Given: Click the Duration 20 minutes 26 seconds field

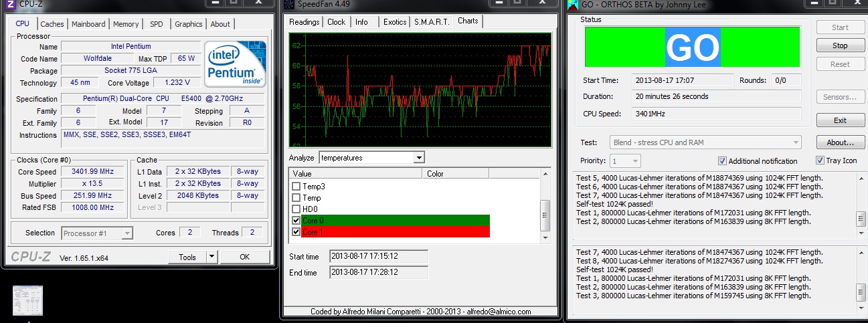Looking at the screenshot, I should (717, 96).
